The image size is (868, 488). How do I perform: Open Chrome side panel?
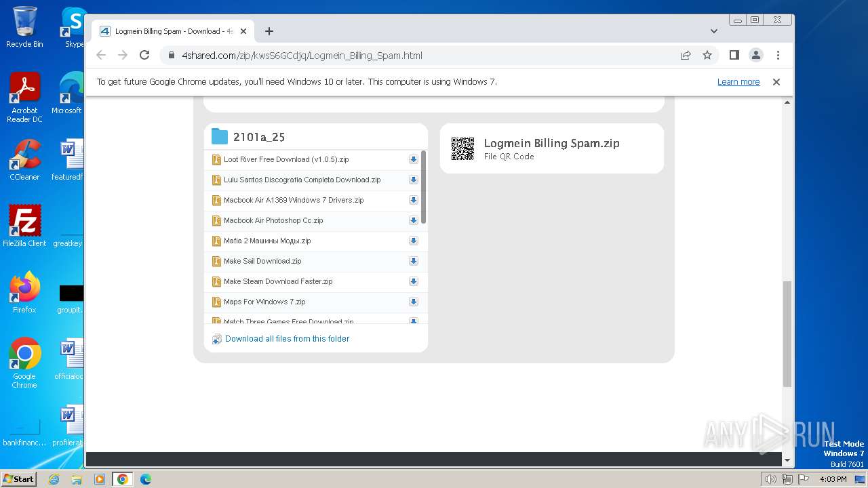tap(734, 55)
